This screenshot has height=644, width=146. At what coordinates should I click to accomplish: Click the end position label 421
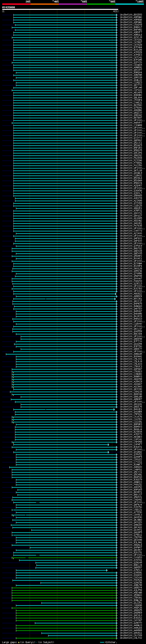pyautogui.click(x=115, y=11)
